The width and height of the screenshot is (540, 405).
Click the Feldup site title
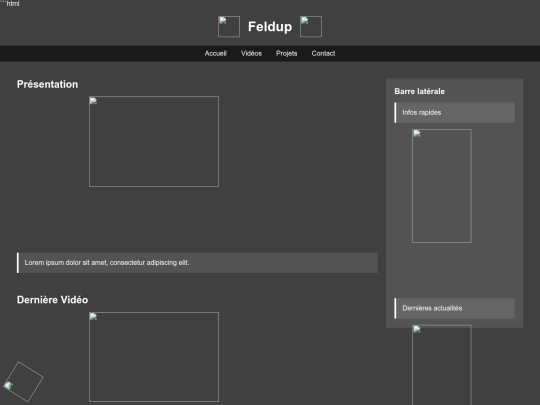tap(270, 27)
